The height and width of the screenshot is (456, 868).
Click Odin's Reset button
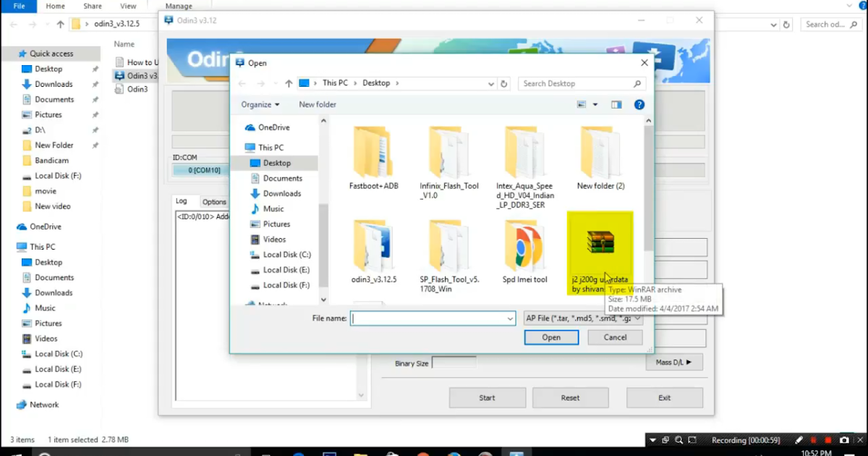point(570,397)
